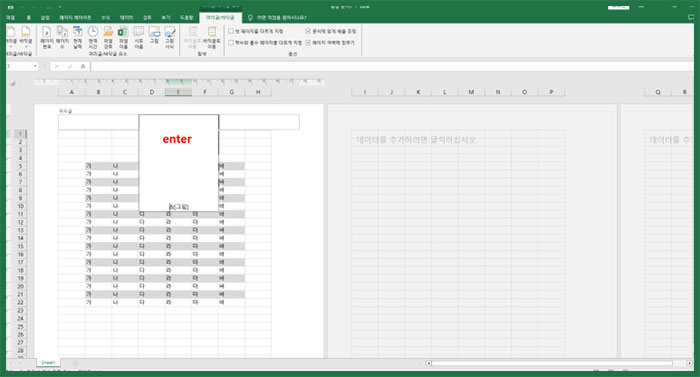The image size is (700, 377).
Task: Select cell C22 containing 나
Action: point(125,302)
